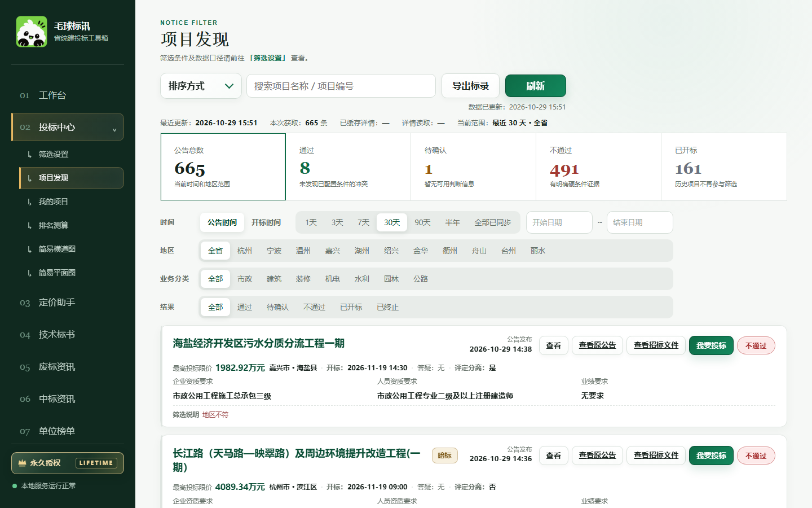
Task: Switch time basis to 开标时间
Action: (266, 222)
